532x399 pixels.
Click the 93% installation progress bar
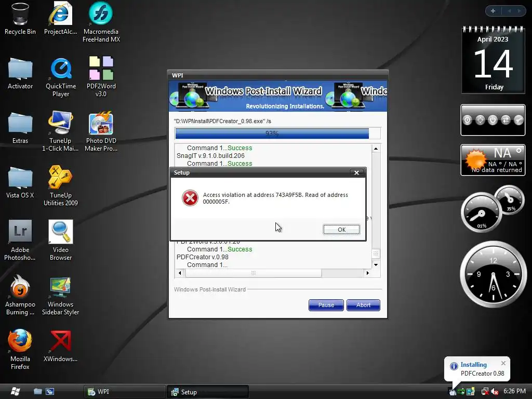(277, 134)
